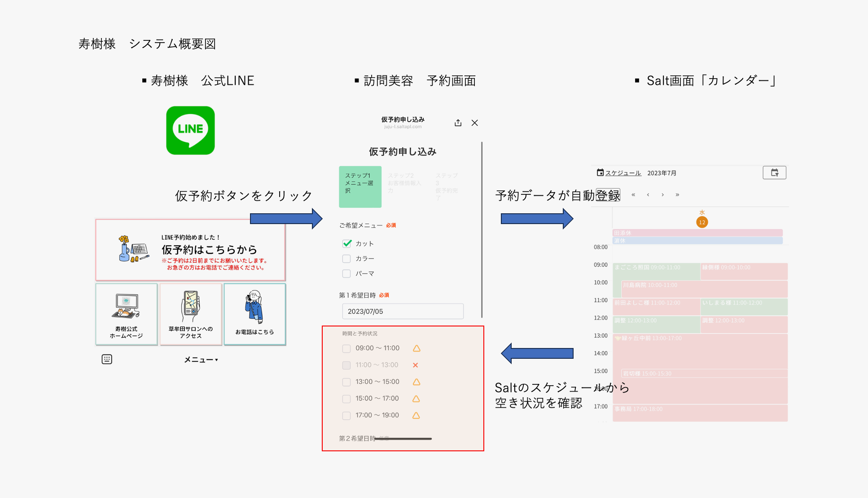The width and height of the screenshot is (868, 498).
Task: Open the 濵休 all-day event
Action: pos(697,241)
